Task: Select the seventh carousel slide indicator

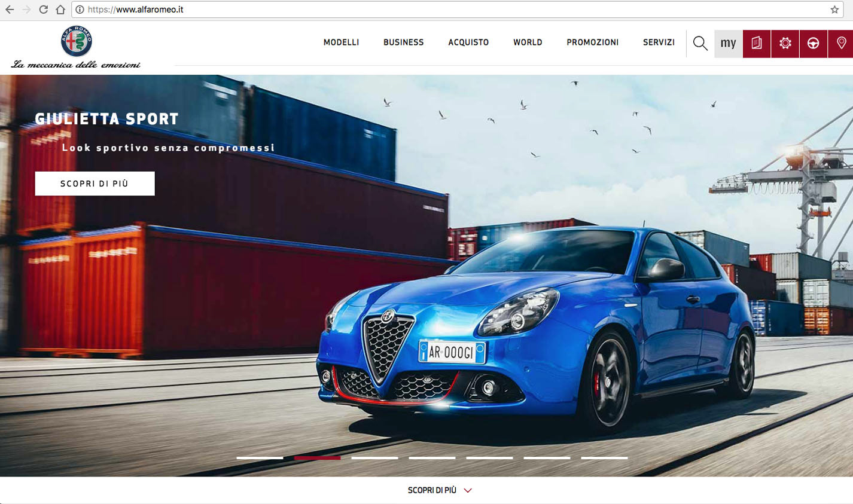Action: 604,458
